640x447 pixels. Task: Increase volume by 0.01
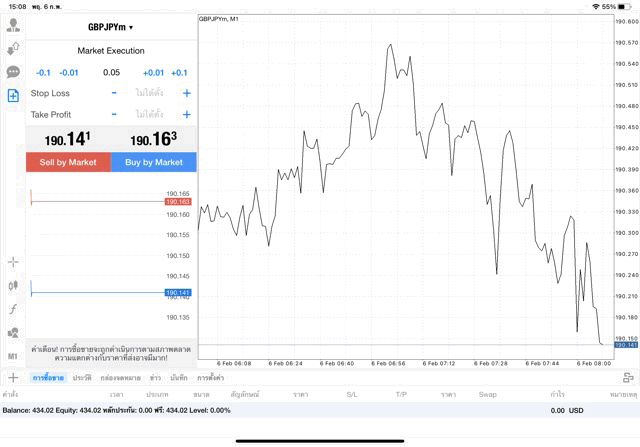[x=153, y=73]
